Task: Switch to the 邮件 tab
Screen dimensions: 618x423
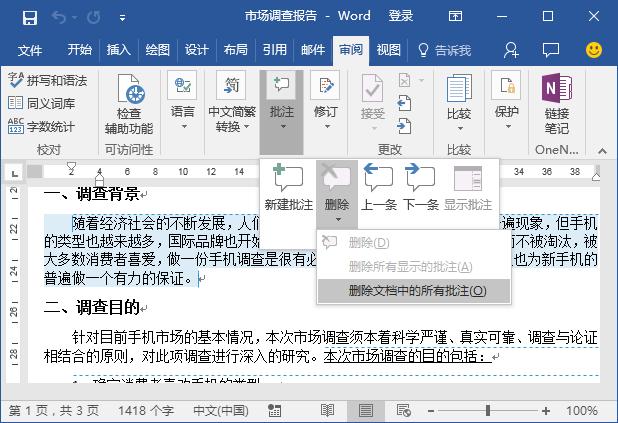Action: (313, 50)
